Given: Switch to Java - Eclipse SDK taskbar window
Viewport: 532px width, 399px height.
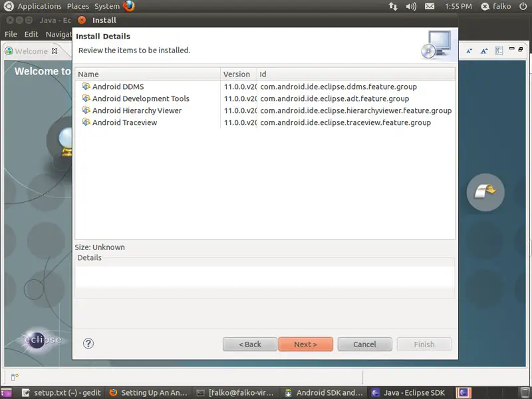Looking at the screenshot, I should pos(408,392).
